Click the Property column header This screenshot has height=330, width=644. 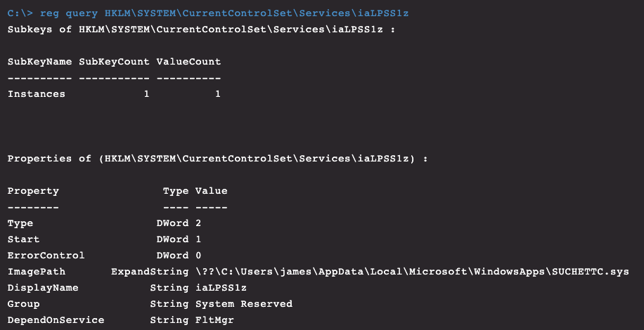(x=33, y=191)
